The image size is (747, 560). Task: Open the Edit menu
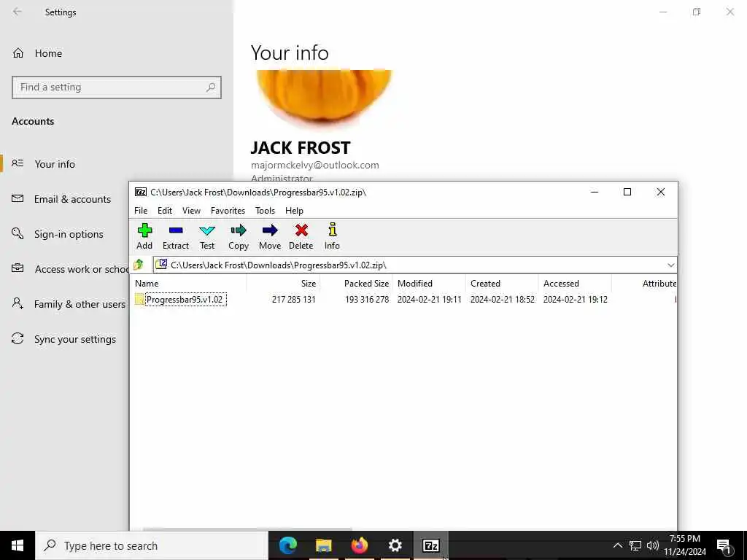point(165,211)
